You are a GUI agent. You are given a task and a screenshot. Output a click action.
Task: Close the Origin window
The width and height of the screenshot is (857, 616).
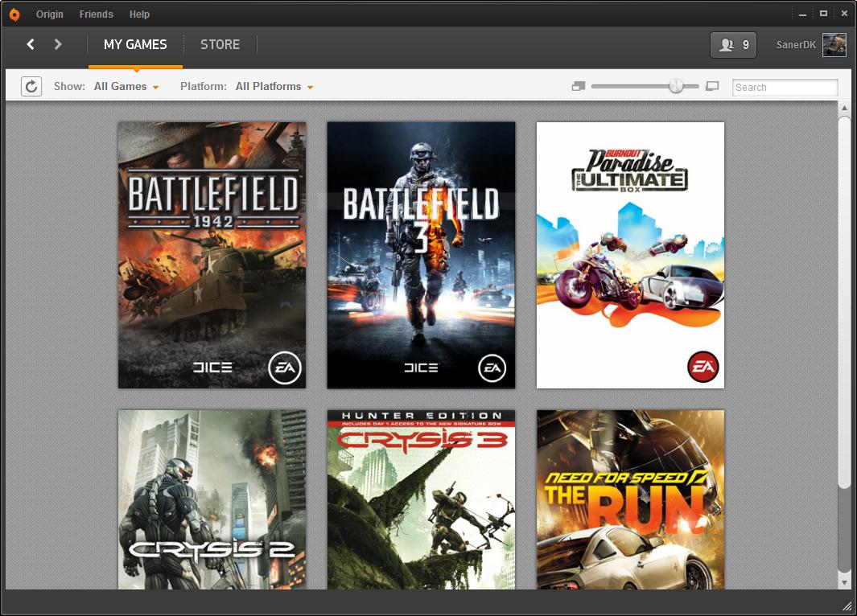tap(844, 14)
